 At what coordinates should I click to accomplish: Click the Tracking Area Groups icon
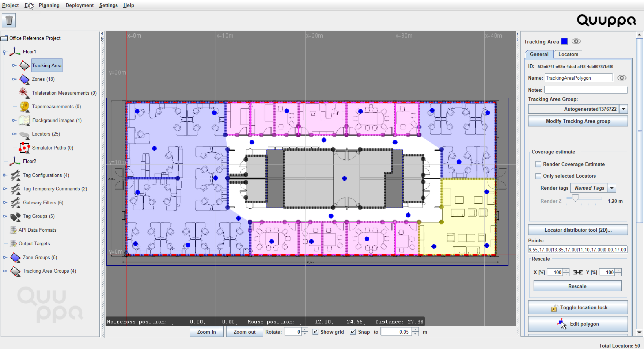click(x=15, y=271)
